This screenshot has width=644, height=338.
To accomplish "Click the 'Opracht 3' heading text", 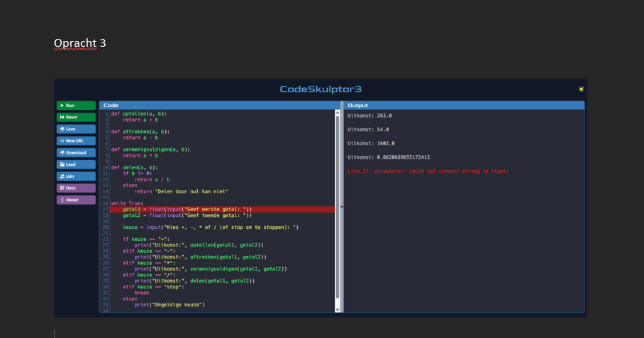I will [x=79, y=43].
